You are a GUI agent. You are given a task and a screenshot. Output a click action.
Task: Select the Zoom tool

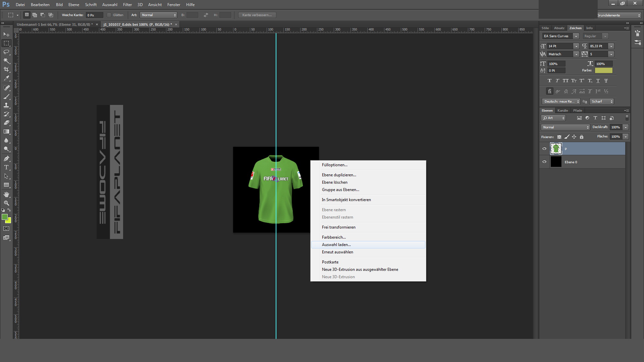pyautogui.click(x=6, y=203)
